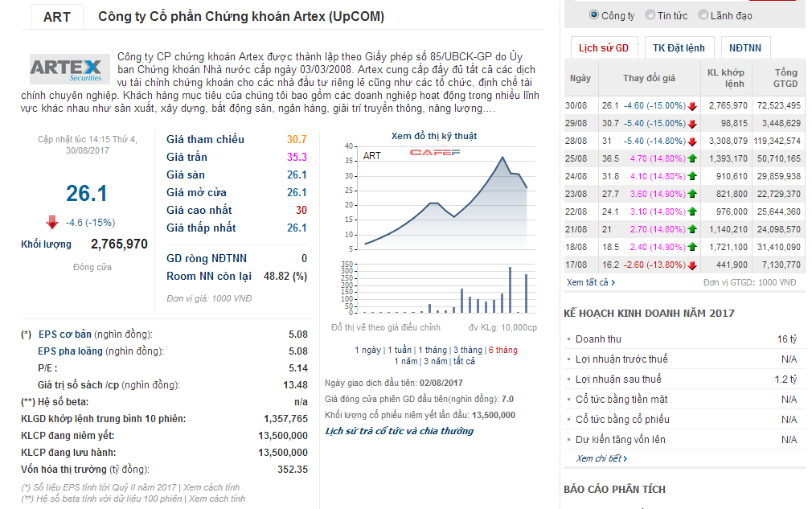812x509 pixels.
Task: Click the red down arrow in the 29/08 row
Action: click(692, 124)
